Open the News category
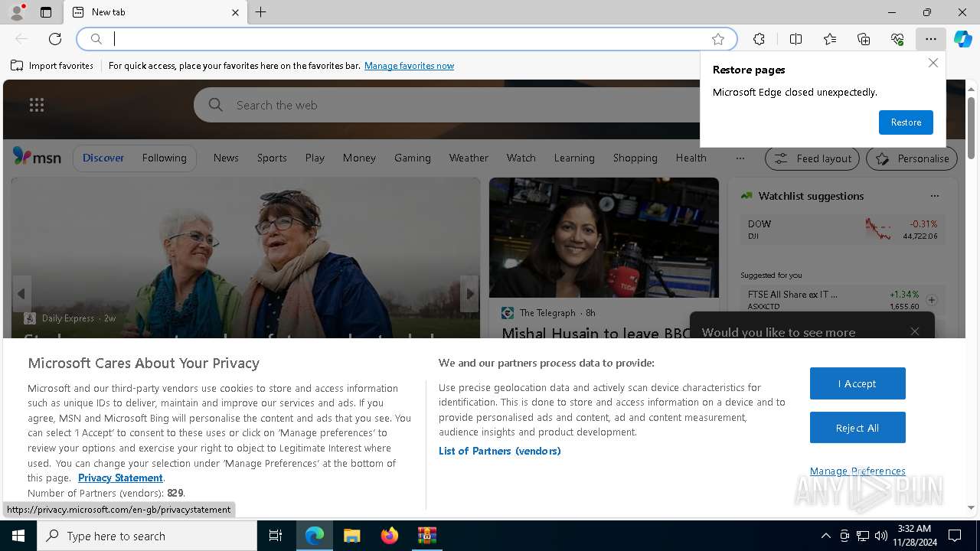 (226, 158)
